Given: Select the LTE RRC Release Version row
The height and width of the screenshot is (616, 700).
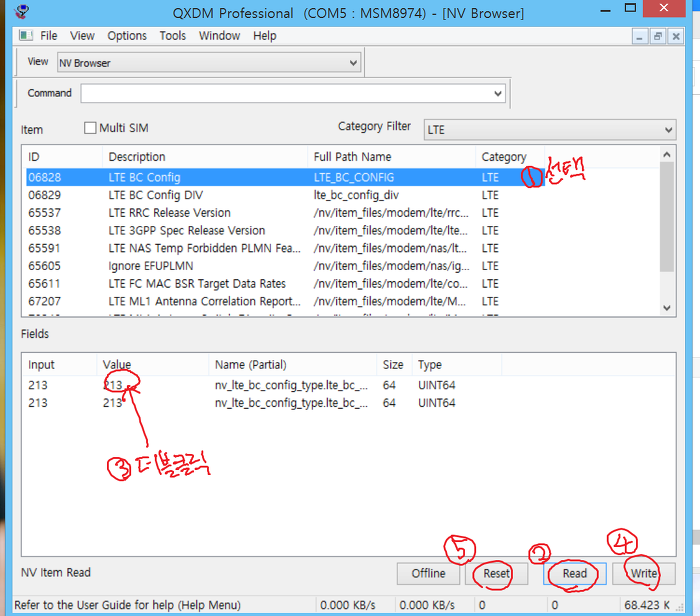Looking at the screenshot, I should tap(284, 213).
